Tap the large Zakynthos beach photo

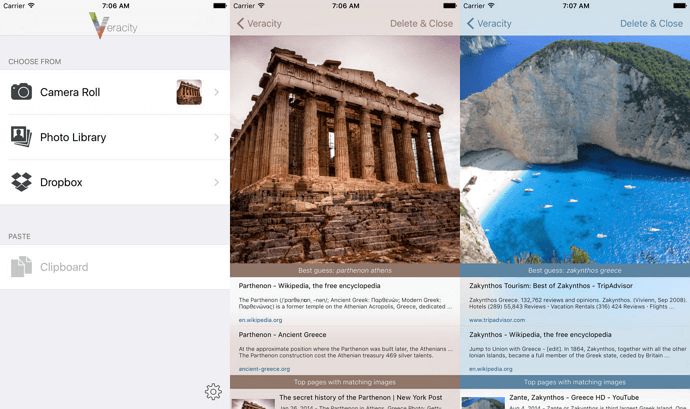click(x=575, y=150)
